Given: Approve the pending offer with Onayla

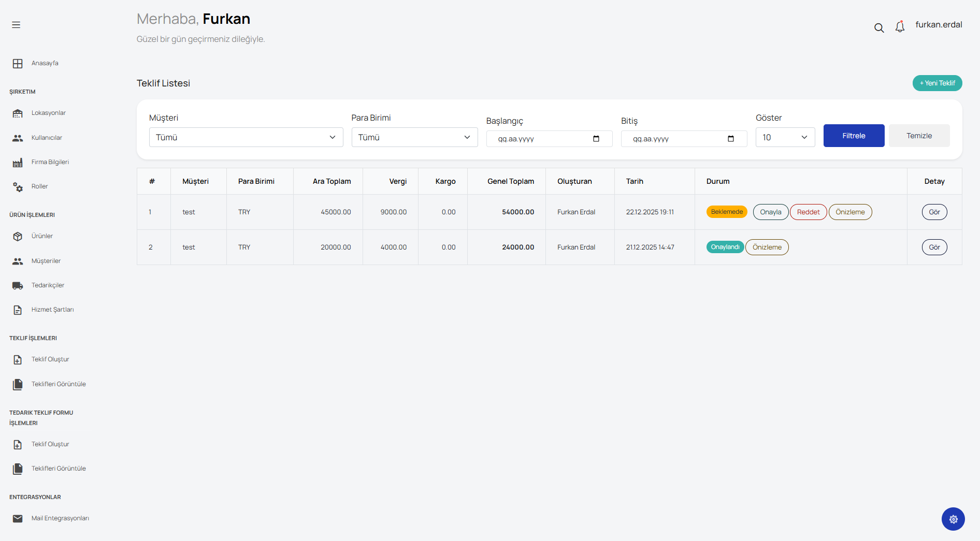Looking at the screenshot, I should point(770,212).
